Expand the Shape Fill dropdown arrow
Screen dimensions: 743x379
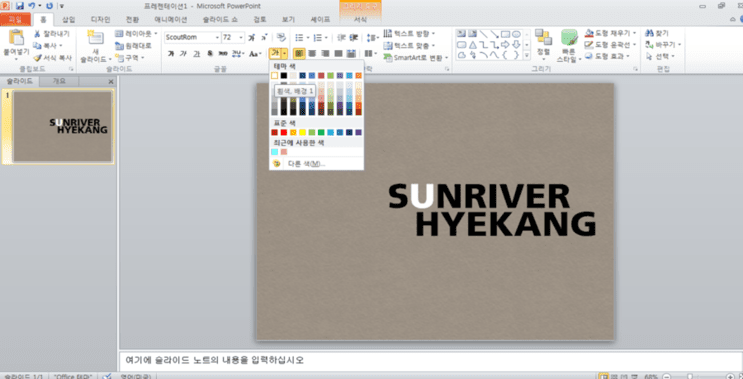pyautogui.click(x=634, y=33)
